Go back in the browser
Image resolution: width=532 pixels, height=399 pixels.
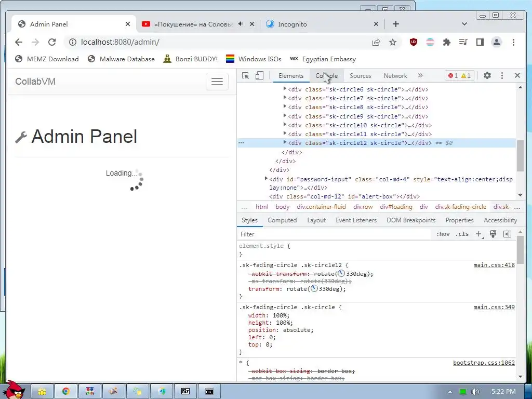[19, 42]
